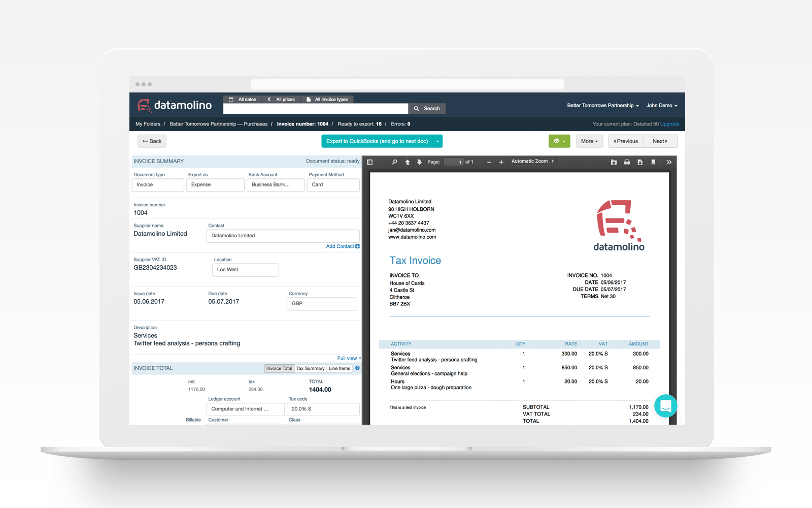Click the blue help question mark icon

357,368
